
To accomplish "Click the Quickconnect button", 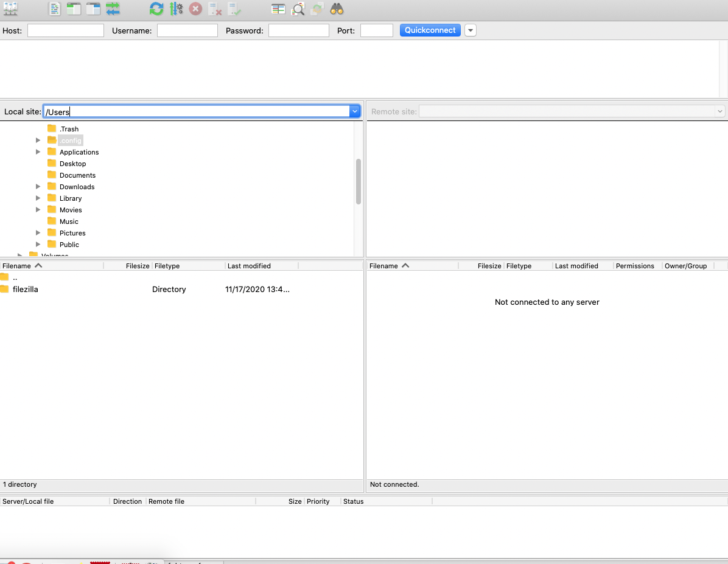I will [430, 30].
